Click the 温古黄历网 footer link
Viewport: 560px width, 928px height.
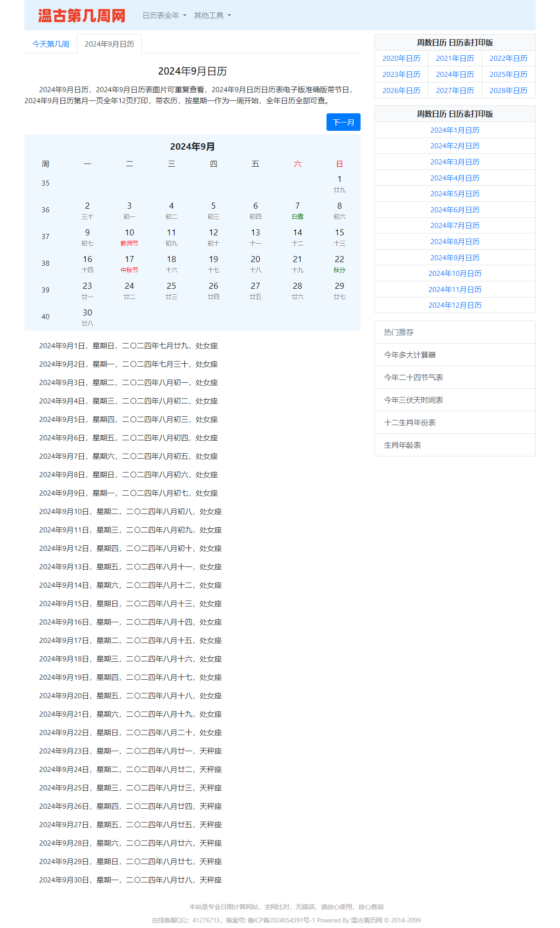(x=366, y=920)
